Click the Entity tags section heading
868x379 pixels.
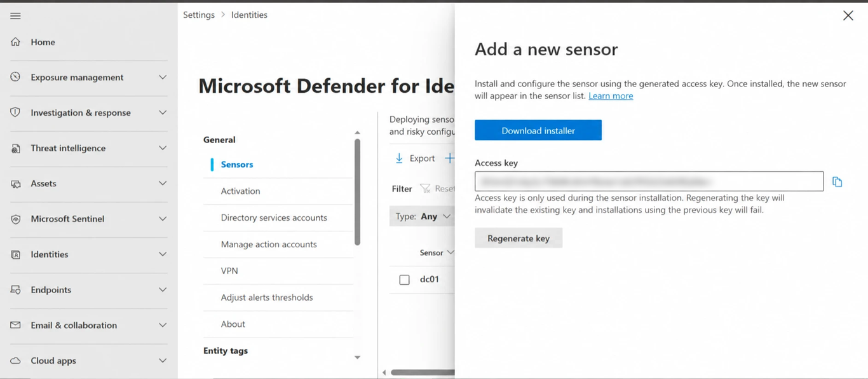click(226, 350)
